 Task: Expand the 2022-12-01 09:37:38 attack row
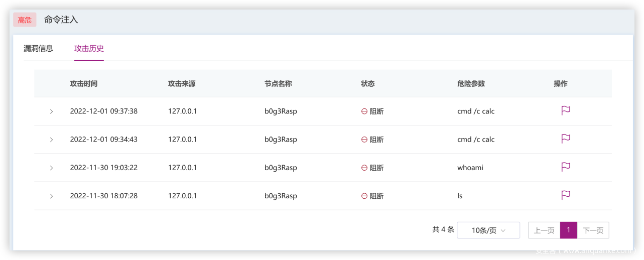(x=51, y=111)
